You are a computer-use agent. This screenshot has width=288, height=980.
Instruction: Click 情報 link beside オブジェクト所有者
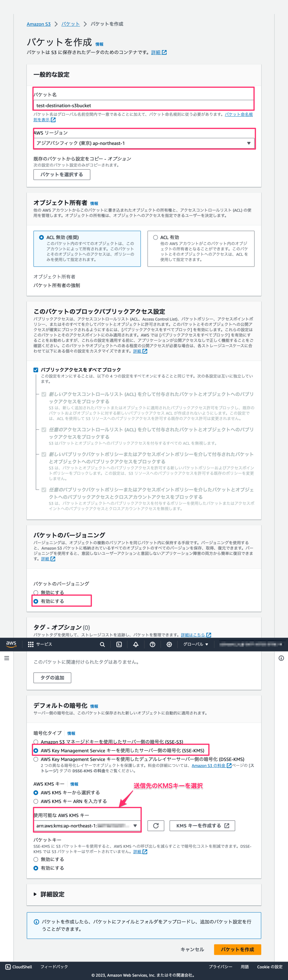[x=94, y=204]
